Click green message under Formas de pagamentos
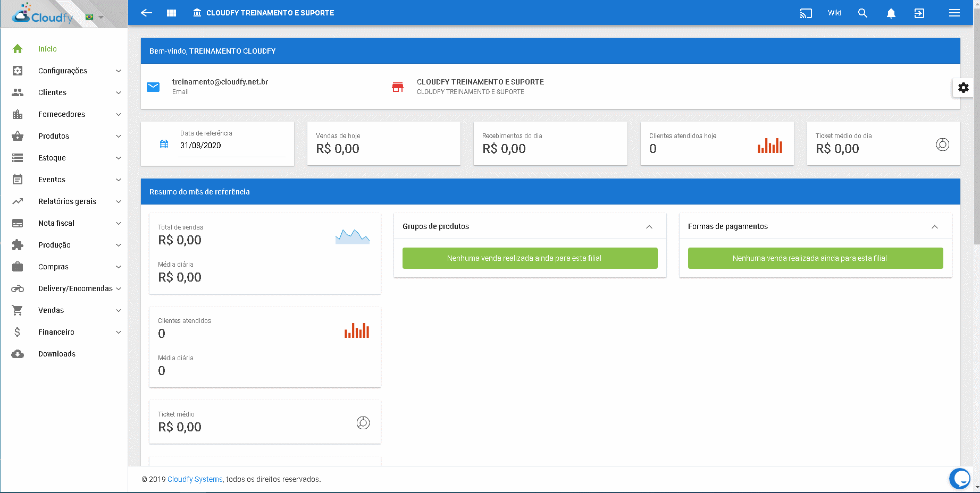 point(815,258)
